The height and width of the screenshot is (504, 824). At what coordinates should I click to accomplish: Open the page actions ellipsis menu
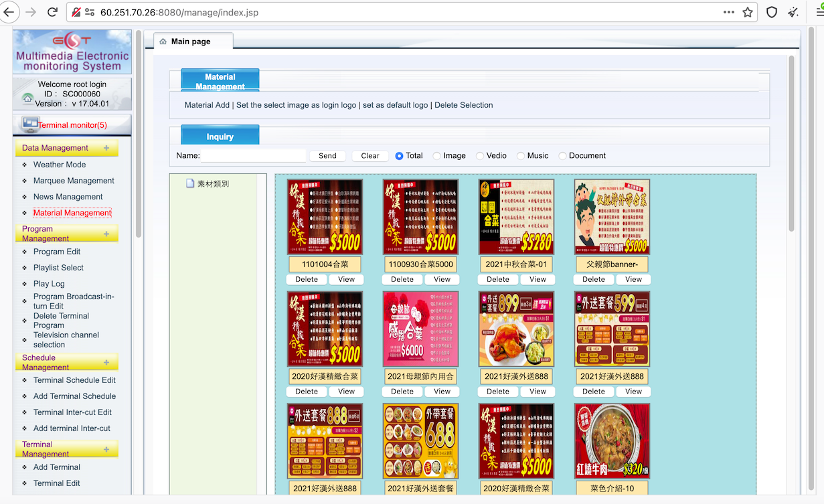[x=729, y=12]
